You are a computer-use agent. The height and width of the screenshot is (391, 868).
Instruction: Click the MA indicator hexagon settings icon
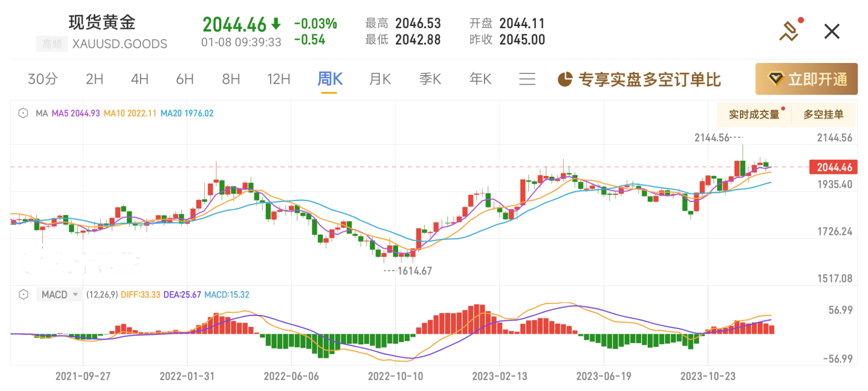pos(23,113)
